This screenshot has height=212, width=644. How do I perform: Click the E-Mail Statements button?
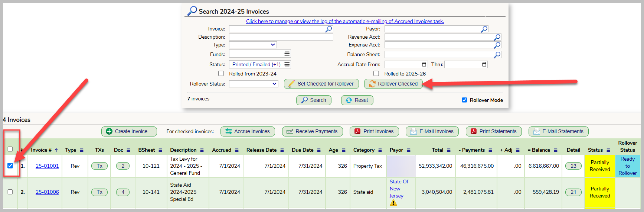[559, 131]
